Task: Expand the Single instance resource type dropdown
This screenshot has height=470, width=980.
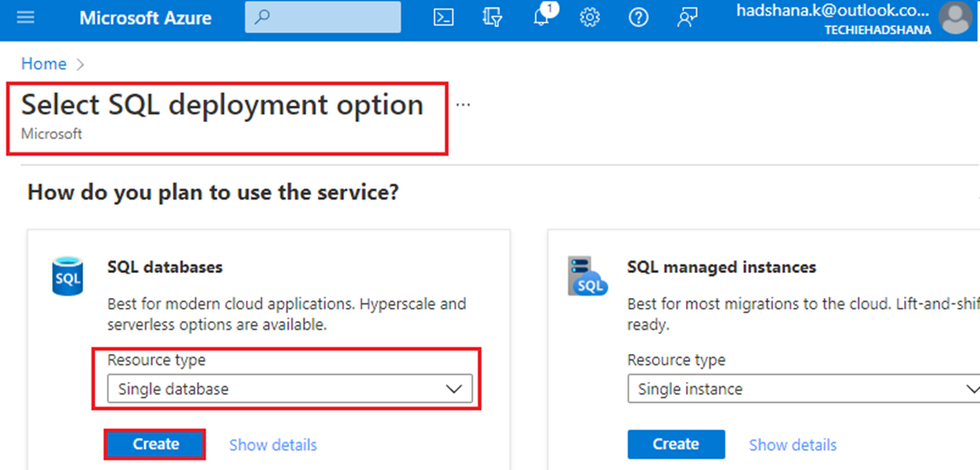Action: pos(804,389)
